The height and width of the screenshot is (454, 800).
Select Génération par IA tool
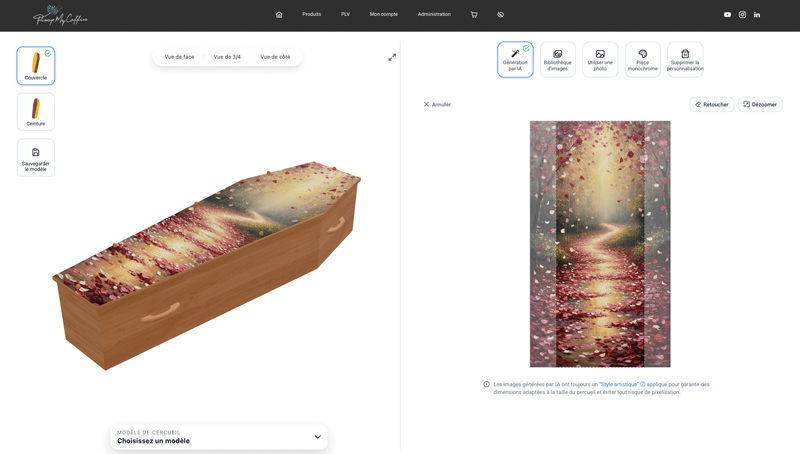pyautogui.click(x=515, y=60)
